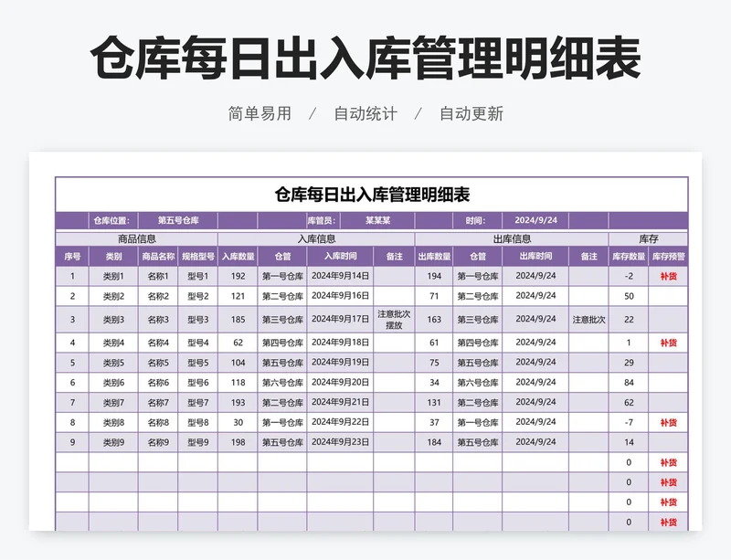Select the 出库数量 column header

click(x=434, y=257)
